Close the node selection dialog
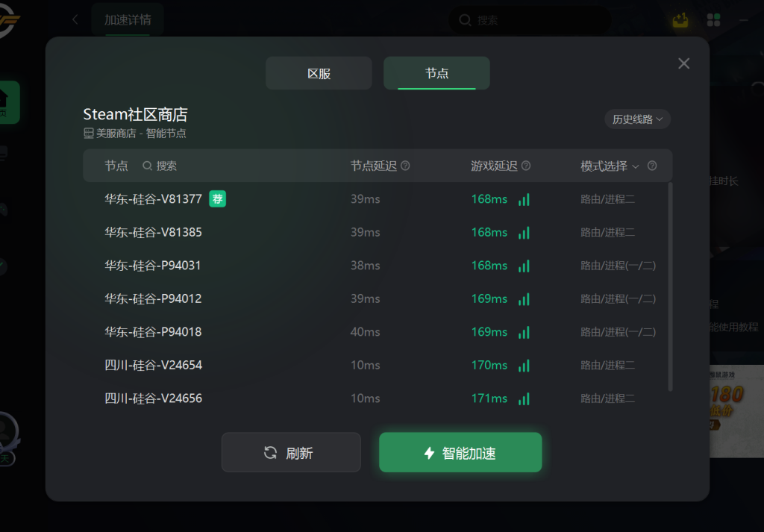Screen dimensions: 764x532 point(683,63)
